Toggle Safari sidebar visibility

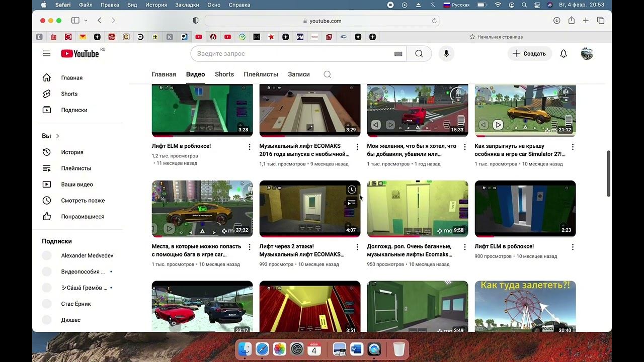(x=75, y=21)
